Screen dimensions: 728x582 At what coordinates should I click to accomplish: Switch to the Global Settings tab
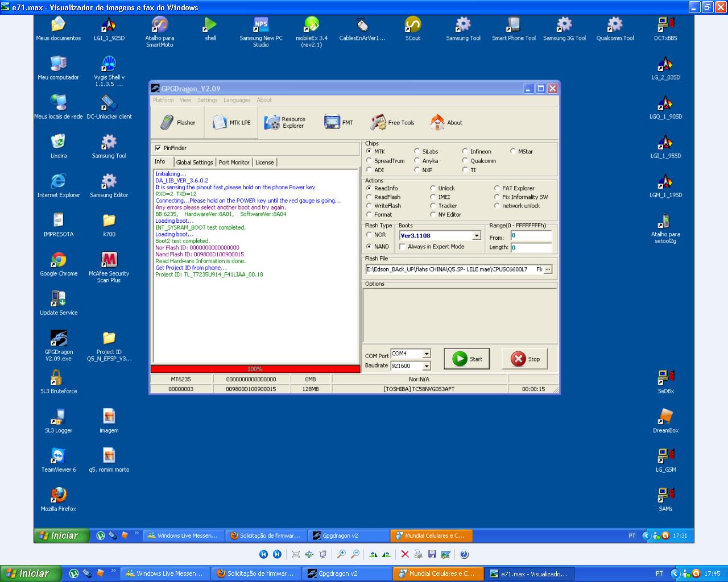[x=195, y=163]
